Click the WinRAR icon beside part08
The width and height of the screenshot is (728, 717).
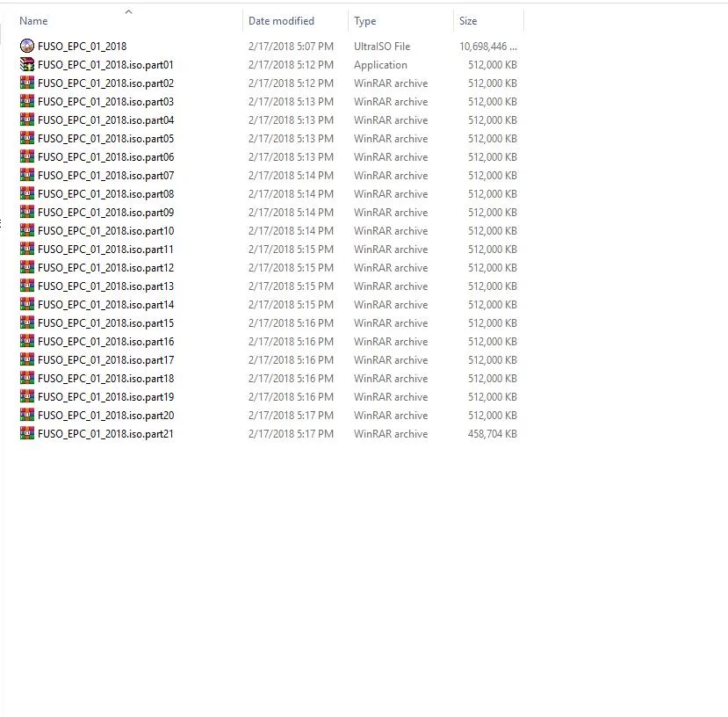27,193
